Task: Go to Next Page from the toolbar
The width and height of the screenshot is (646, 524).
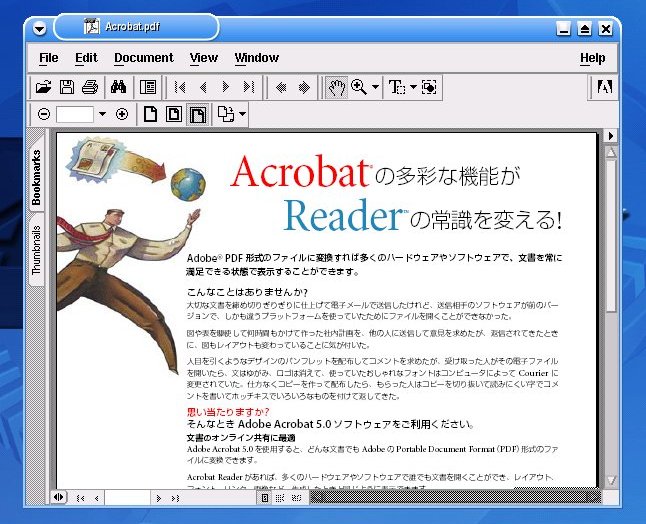Action: point(225,87)
